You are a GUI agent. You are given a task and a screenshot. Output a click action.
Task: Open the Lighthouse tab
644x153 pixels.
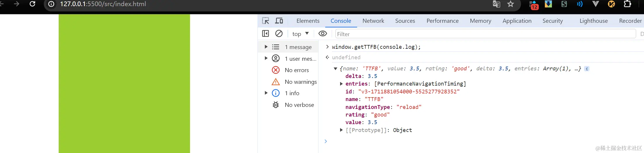[593, 21]
